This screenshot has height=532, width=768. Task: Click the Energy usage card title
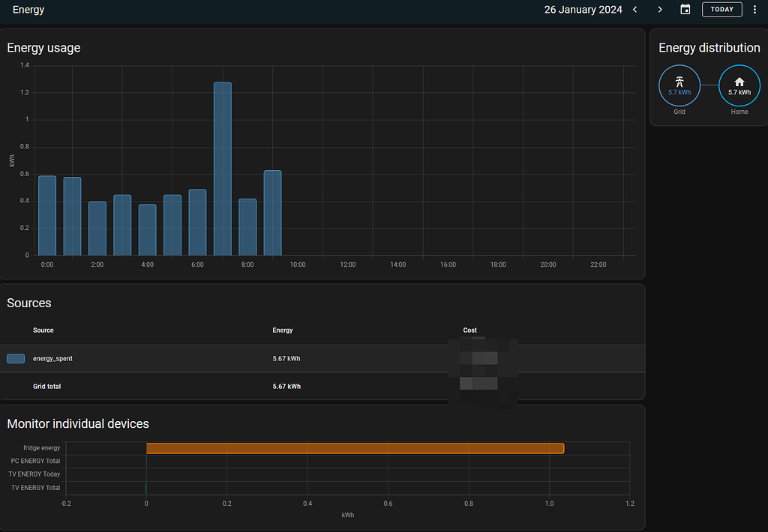click(43, 48)
